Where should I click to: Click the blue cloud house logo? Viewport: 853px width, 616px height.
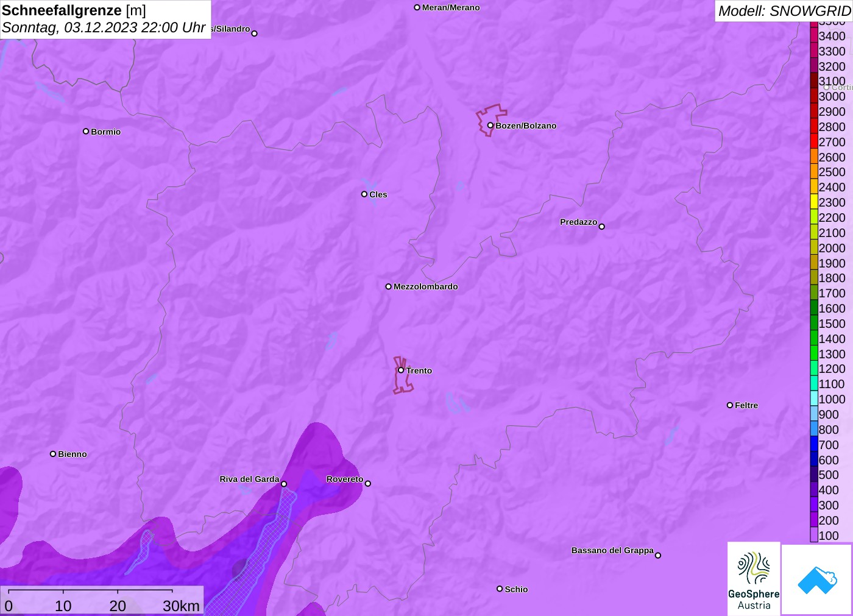[x=817, y=579]
